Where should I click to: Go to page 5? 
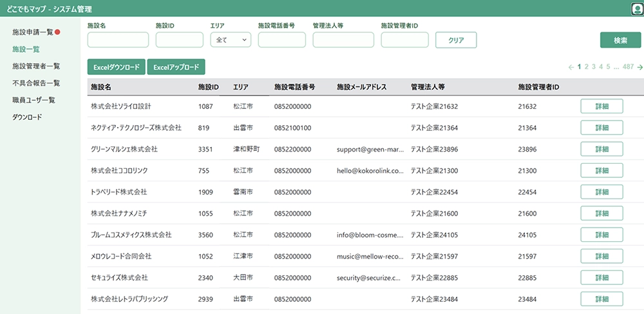[x=609, y=67]
